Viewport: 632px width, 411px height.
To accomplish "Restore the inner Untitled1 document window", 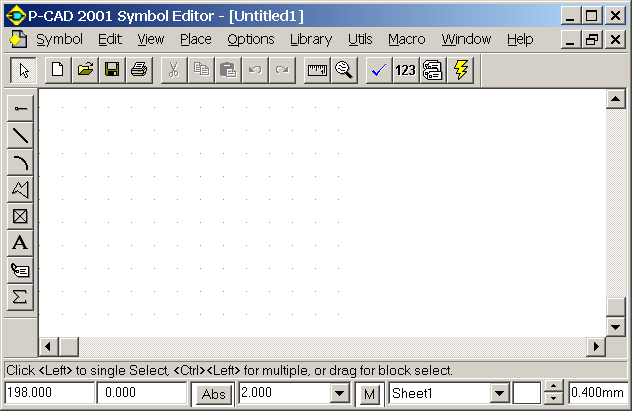I will [592, 39].
